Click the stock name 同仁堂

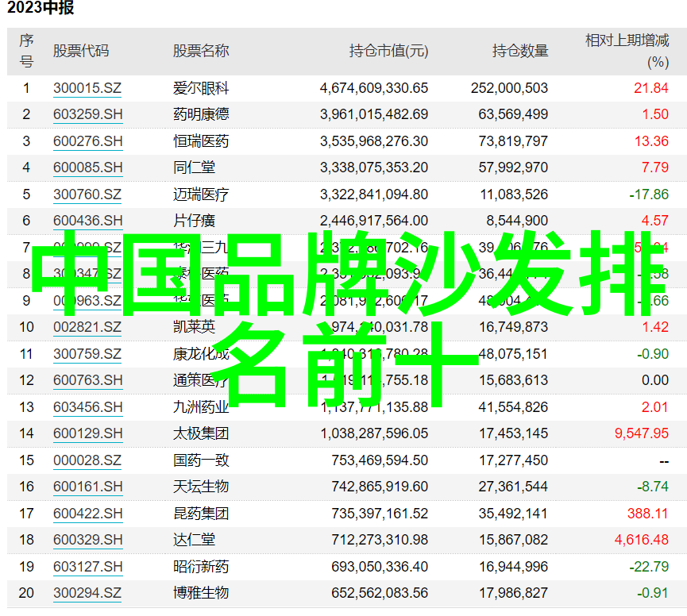194,167
